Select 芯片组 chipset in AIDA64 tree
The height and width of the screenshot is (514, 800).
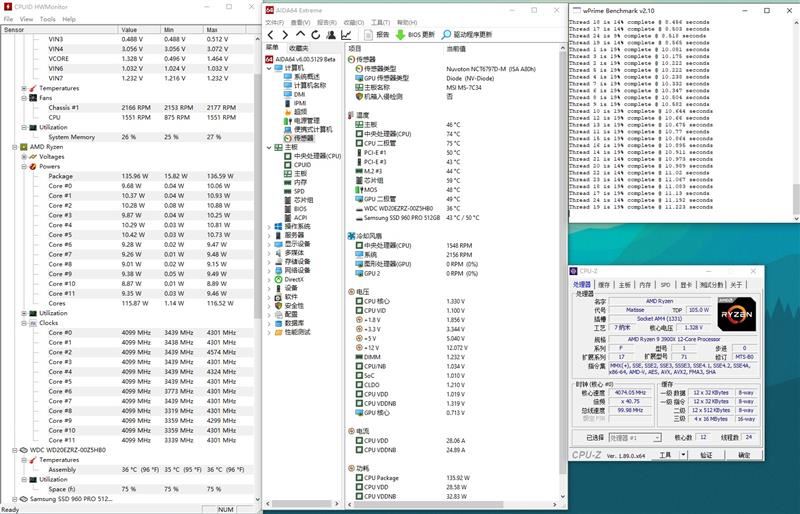(x=299, y=200)
